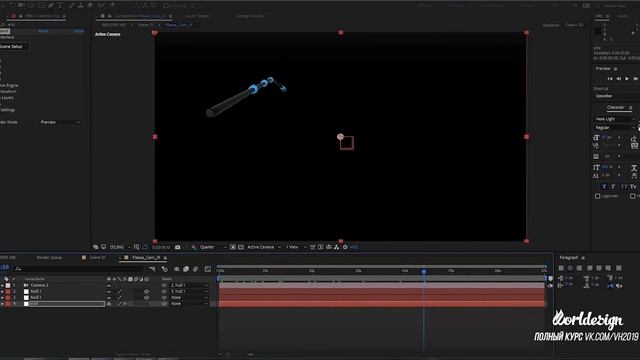Viewport: 640px width, 360px height.
Task: Click the font size icon in Character panel
Action: point(596,138)
